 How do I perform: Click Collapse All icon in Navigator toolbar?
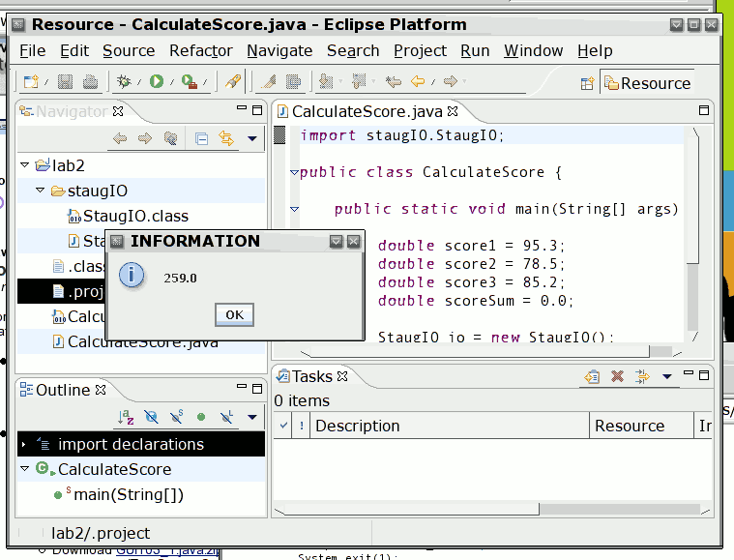coord(201,139)
